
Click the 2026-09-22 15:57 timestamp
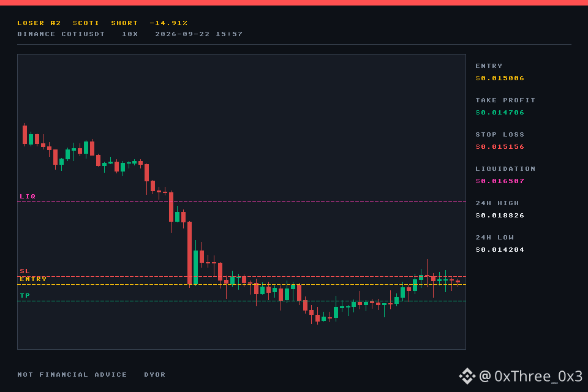click(x=198, y=34)
